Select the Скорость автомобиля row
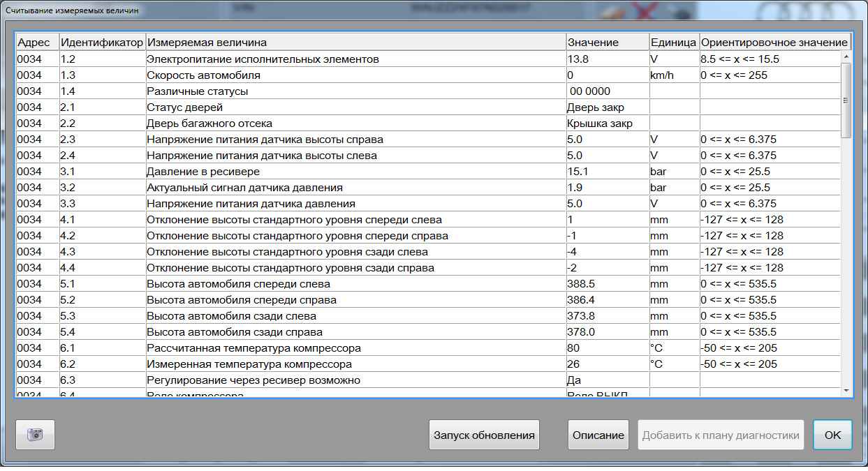The image size is (868, 471). point(427,75)
